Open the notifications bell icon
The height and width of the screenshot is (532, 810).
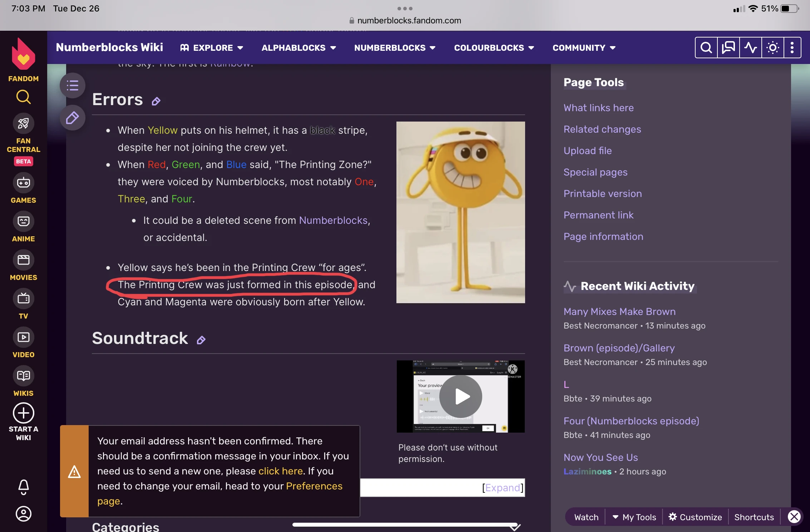tap(24, 487)
